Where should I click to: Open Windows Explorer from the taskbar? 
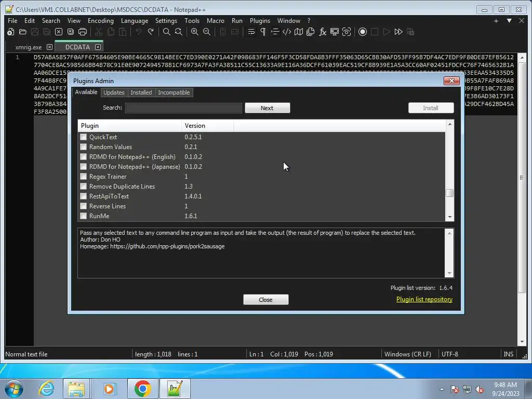point(76,389)
